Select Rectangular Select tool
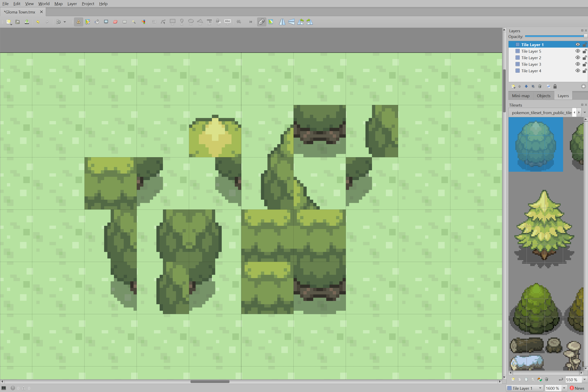The width and height of the screenshot is (588, 392). (125, 22)
